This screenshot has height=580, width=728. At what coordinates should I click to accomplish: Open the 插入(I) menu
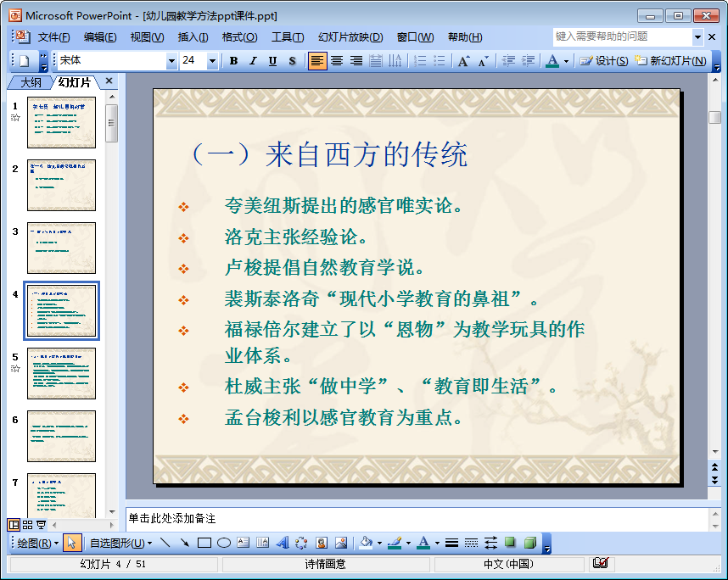click(x=193, y=37)
